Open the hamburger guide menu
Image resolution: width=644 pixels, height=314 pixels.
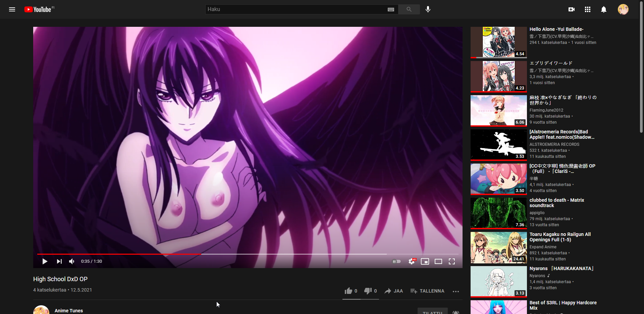[12, 9]
